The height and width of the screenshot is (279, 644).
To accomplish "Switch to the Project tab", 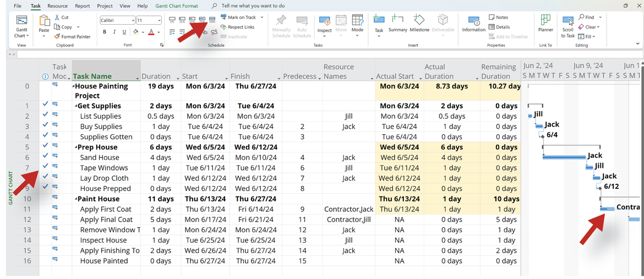I will 105,6.
